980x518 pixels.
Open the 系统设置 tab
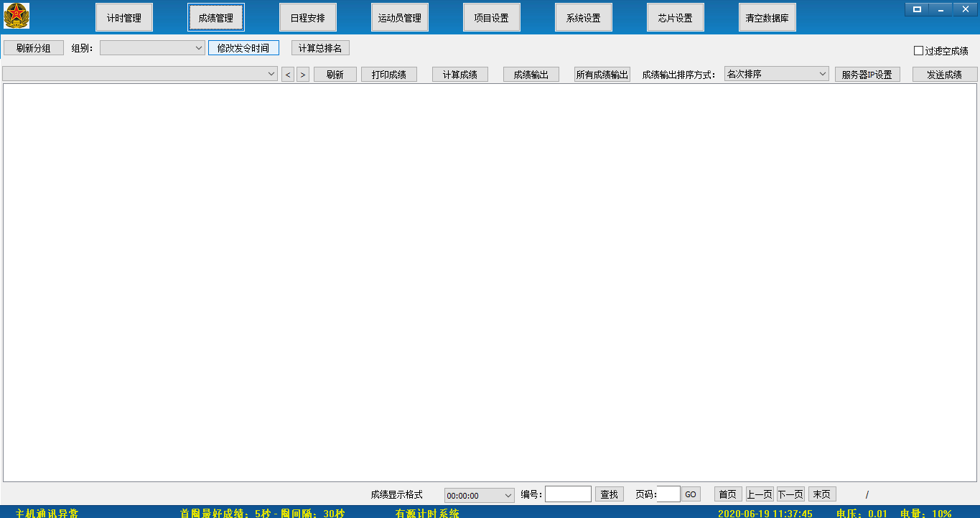(584, 18)
